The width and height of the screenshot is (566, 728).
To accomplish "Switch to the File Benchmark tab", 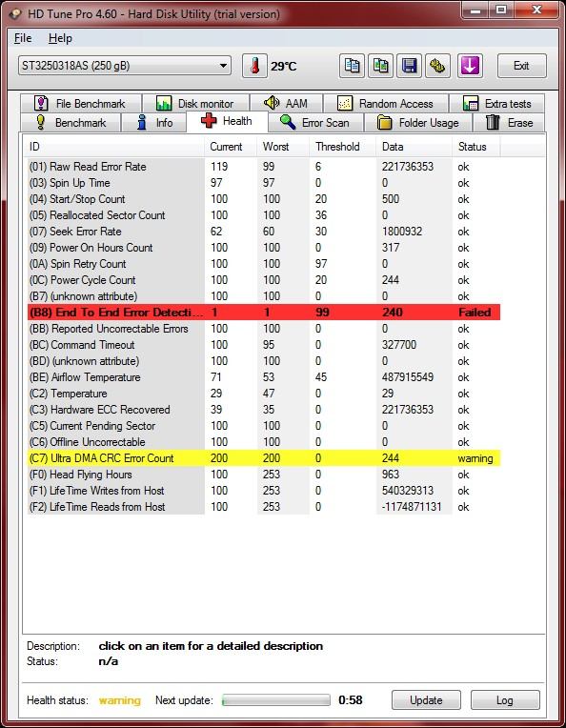I will point(80,103).
